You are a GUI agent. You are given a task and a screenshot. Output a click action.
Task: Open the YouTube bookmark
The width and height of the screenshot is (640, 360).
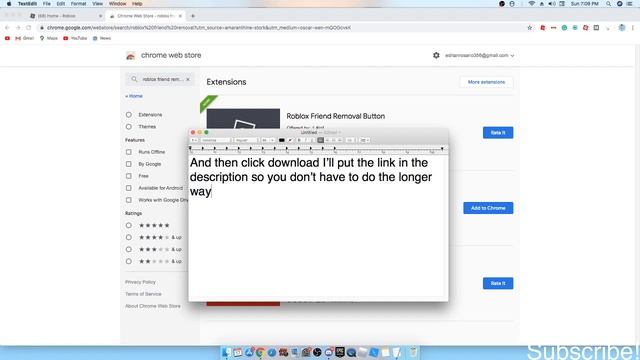tap(75, 38)
